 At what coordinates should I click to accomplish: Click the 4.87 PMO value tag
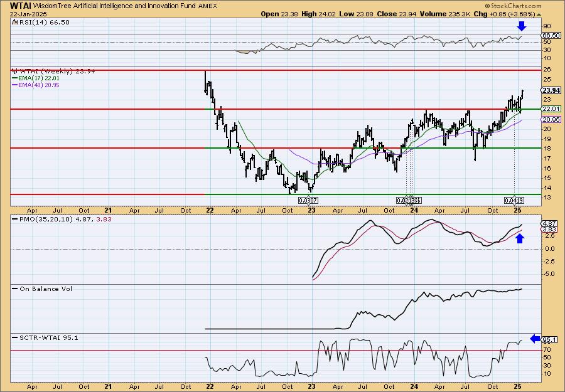click(x=549, y=224)
